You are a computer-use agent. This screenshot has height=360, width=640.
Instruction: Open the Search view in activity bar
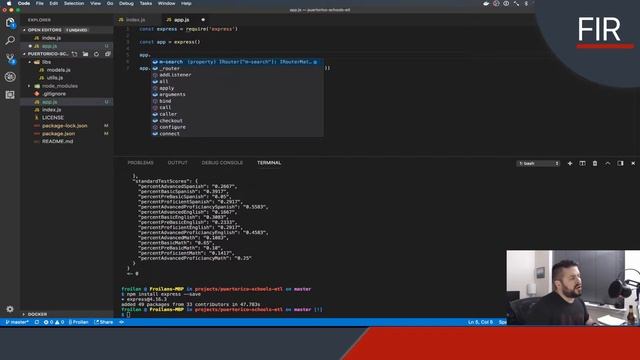10,40
